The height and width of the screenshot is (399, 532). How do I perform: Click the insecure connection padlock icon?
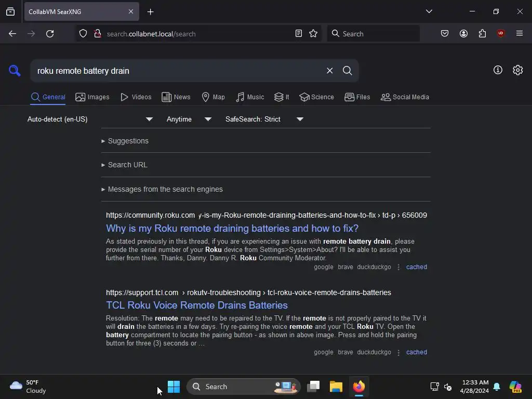click(98, 34)
